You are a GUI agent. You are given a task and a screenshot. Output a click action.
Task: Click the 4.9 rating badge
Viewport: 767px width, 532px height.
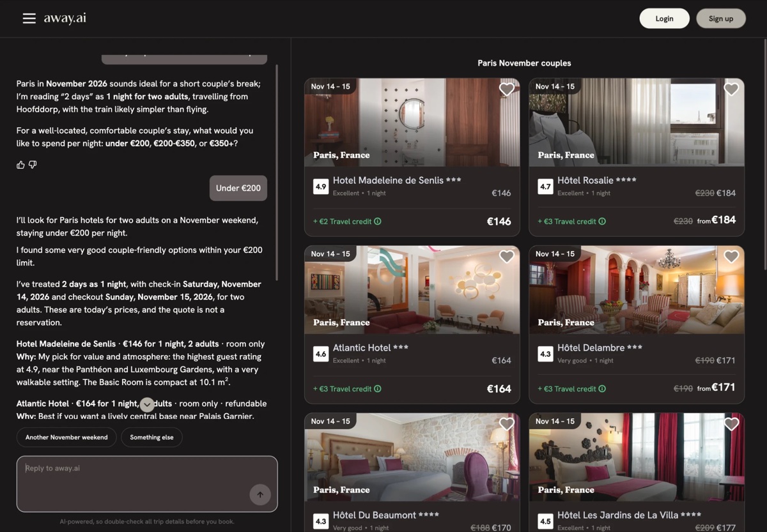[x=321, y=186]
